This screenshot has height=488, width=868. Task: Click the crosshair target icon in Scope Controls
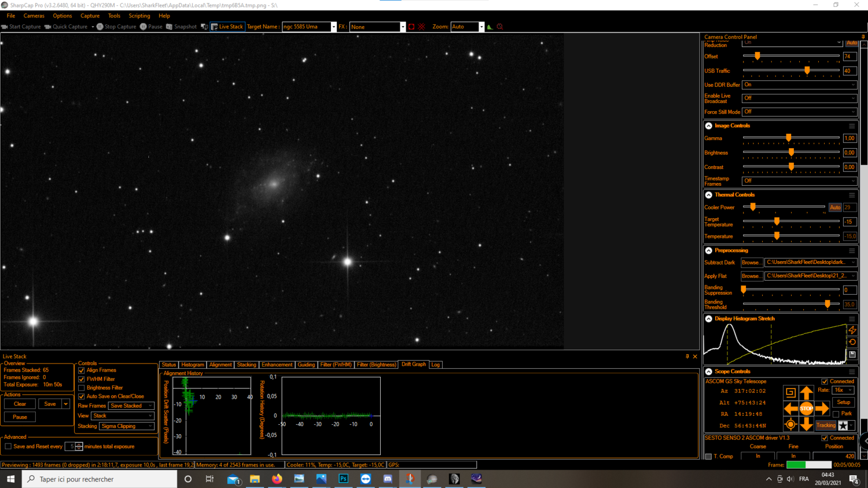pyautogui.click(x=790, y=423)
